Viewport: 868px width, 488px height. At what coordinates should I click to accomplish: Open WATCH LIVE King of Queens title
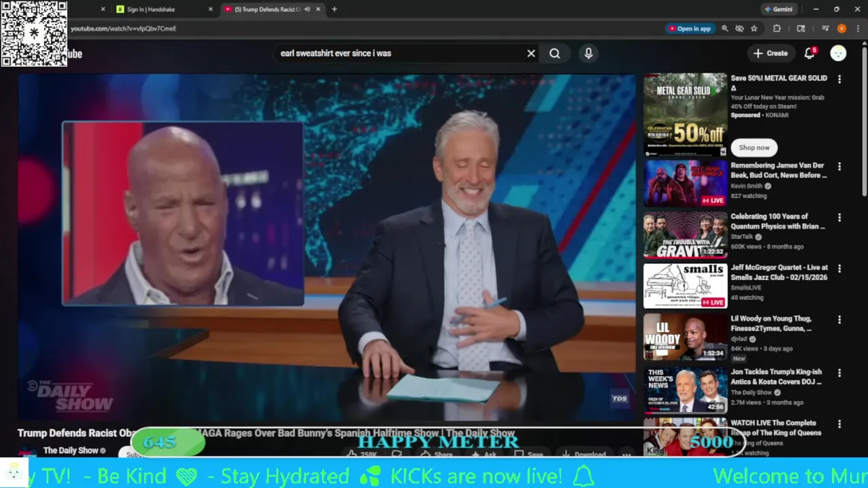776,428
